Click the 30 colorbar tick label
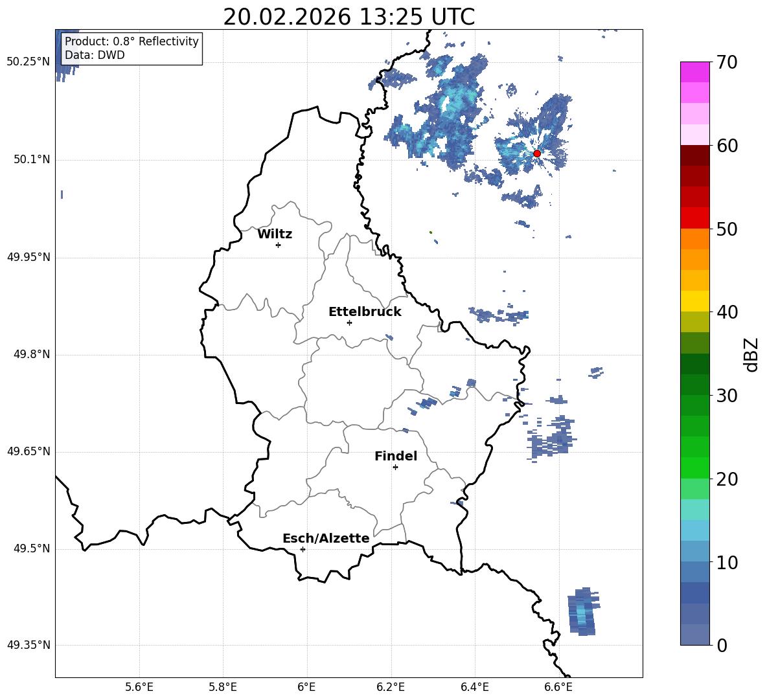Image resolution: width=767 pixels, height=700 pixels. [x=727, y=396]
